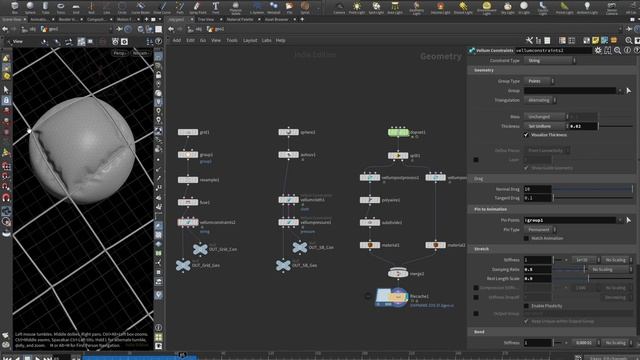The height and width of the screenshot is (360, 640).
Task: Select the Volume Light shelf tool
Action: (x=440, y=7)
